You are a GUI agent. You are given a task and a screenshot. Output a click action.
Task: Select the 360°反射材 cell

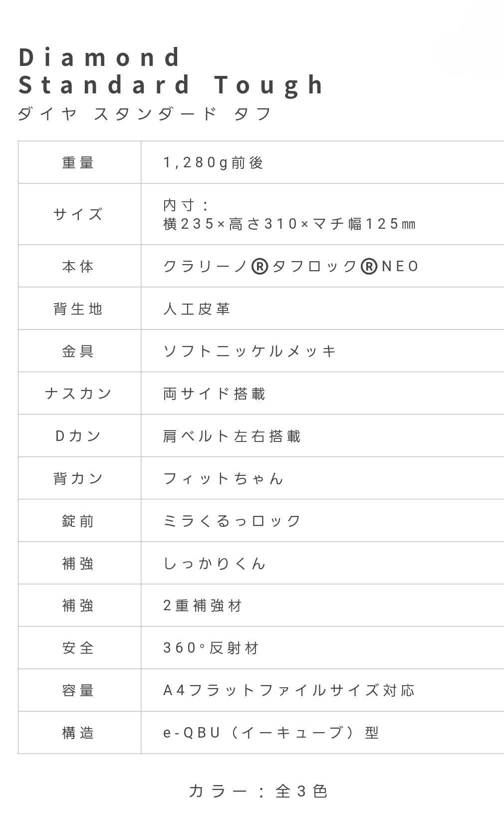211,648
